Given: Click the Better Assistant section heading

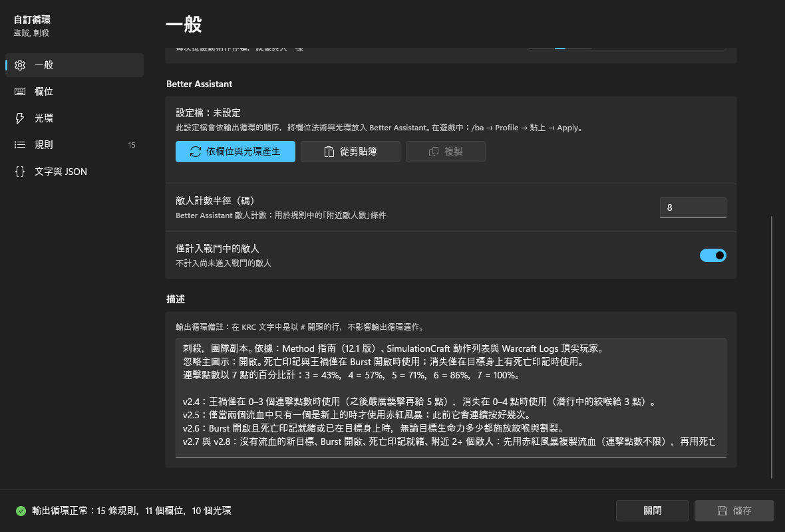Looking at the screenshot, I should 200,84.
